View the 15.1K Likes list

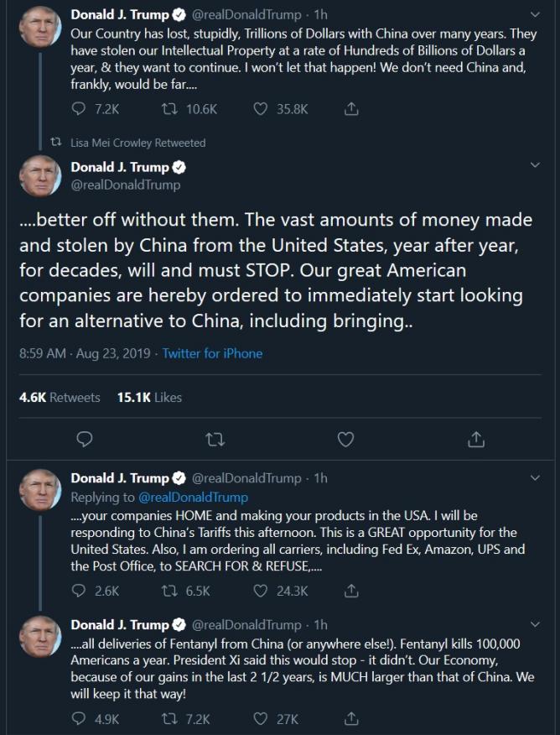(149, 397)
